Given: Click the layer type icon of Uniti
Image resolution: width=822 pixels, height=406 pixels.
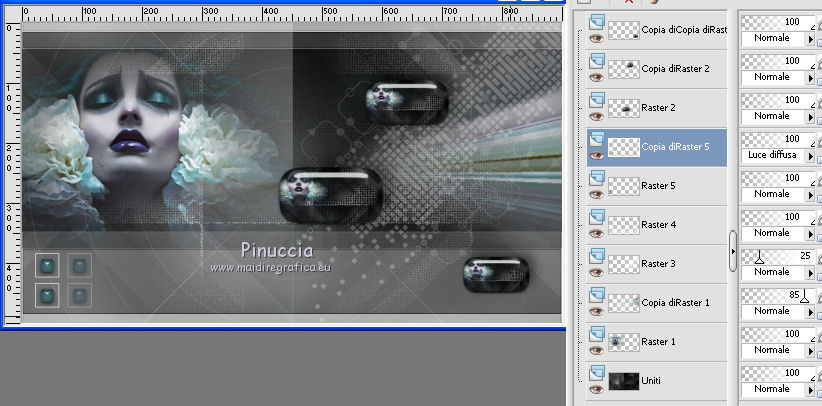Looking at the screenshot, I should coord(597,373).
